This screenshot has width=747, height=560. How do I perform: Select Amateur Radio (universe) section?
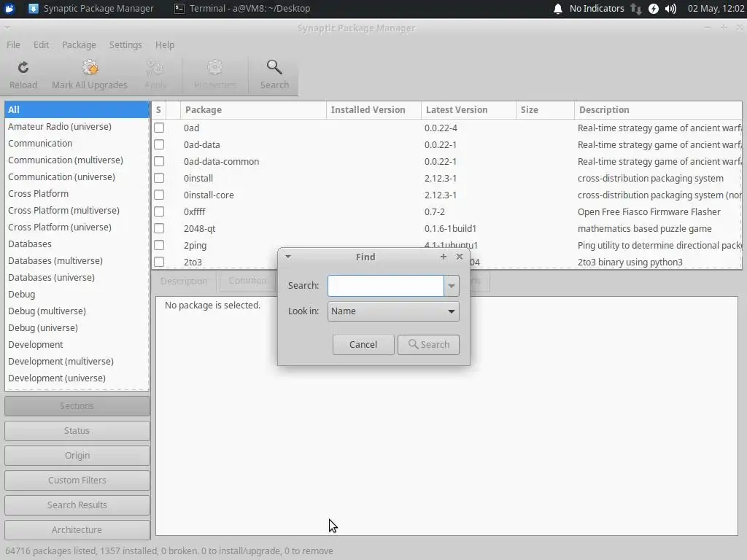point(77,126)
